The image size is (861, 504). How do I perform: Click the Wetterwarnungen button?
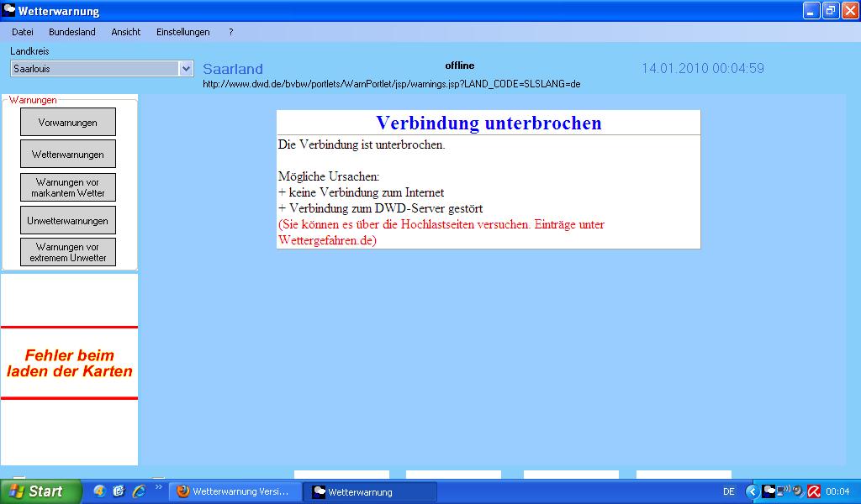pyautogui.click(x=68, y=154)
